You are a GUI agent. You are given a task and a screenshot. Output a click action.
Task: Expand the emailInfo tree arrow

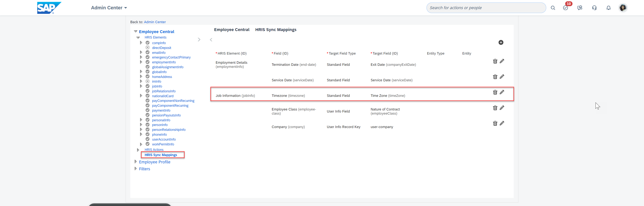point(141,53)
